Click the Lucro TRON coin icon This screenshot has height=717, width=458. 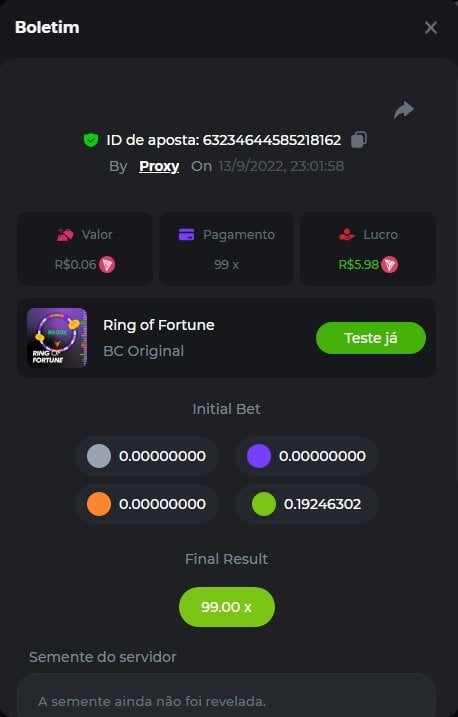[389, 265]
